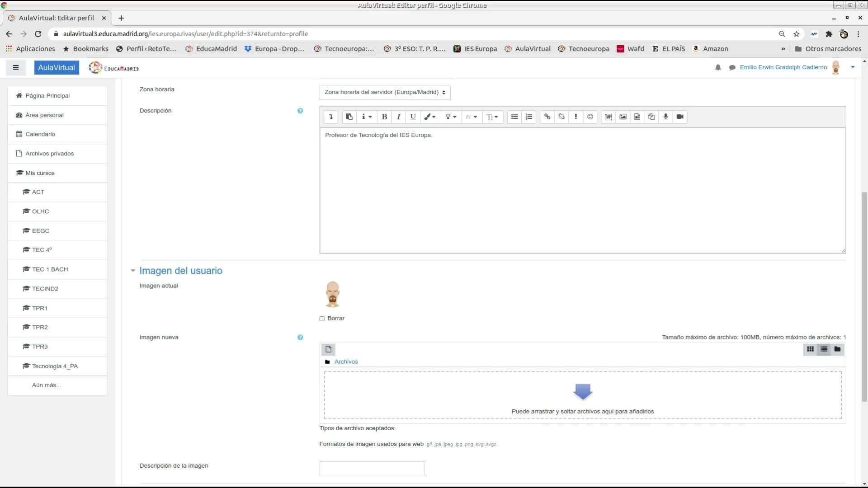Click the record video camera icon
The height and width of the screenshot is (488, 868).
680,117
